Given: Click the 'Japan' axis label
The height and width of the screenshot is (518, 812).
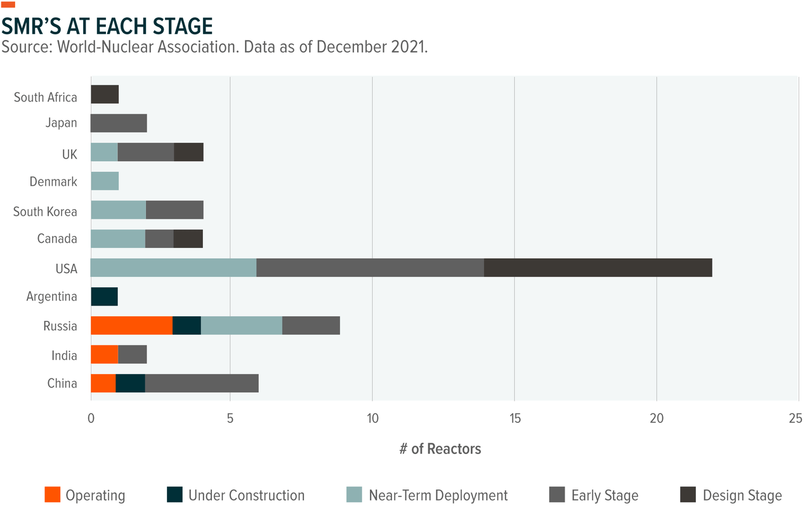Looking at the screenshot, I should [62, 123].
